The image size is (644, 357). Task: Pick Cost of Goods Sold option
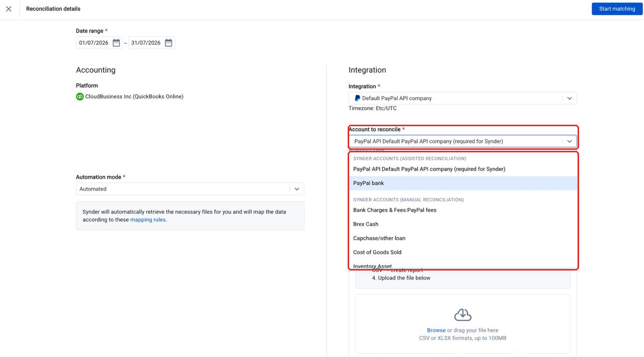click(463, 252)
